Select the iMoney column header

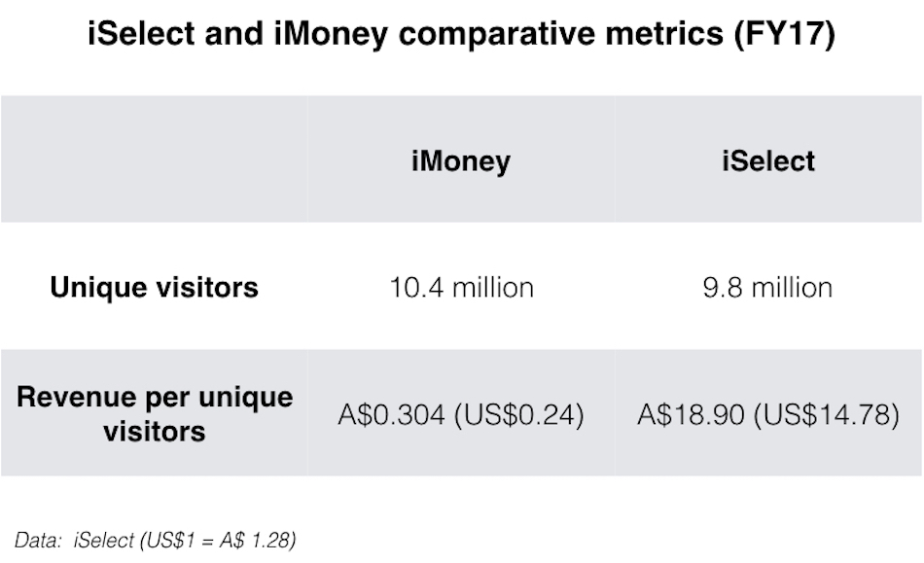tap(461, 160)
